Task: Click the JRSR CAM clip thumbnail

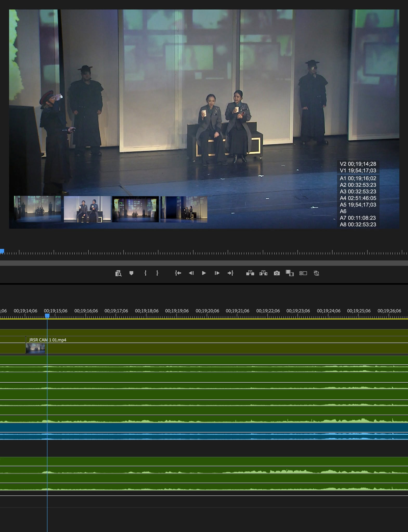Action: [36, 348]
